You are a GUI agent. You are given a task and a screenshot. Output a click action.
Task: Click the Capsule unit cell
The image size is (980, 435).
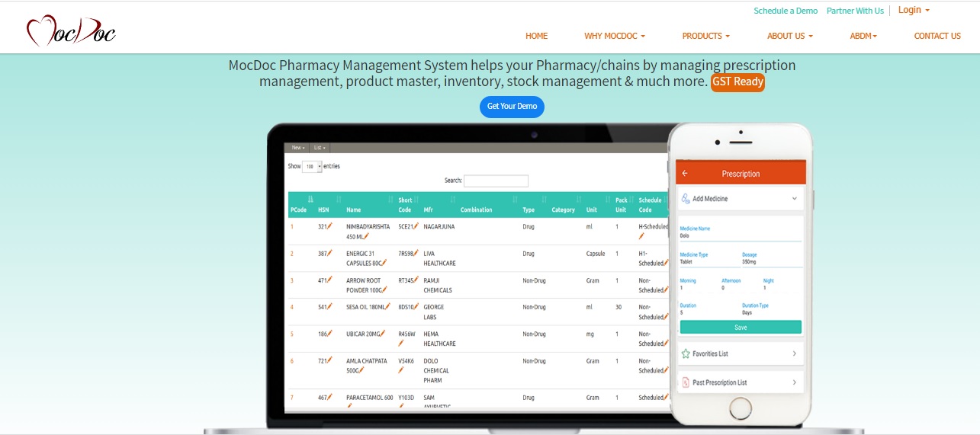point(596,254)
